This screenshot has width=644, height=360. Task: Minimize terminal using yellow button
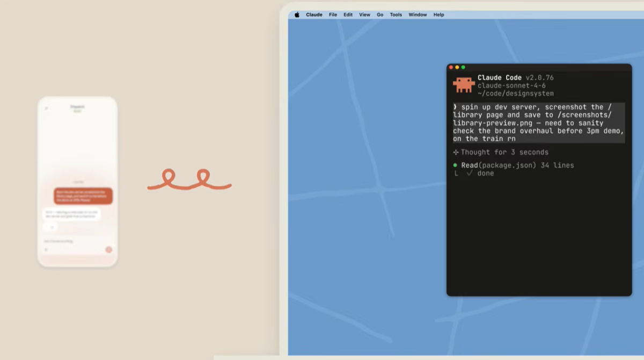point(457,67)
